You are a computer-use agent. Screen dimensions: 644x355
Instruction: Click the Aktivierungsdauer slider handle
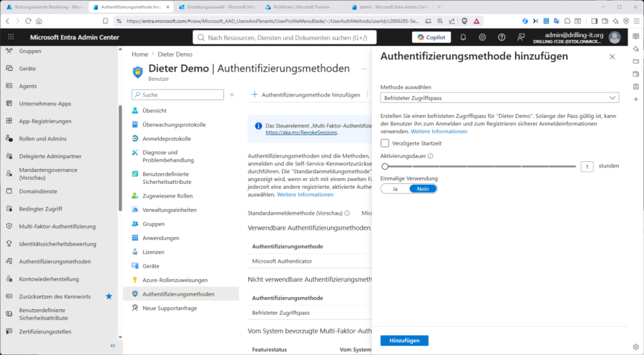pos(385,166)
